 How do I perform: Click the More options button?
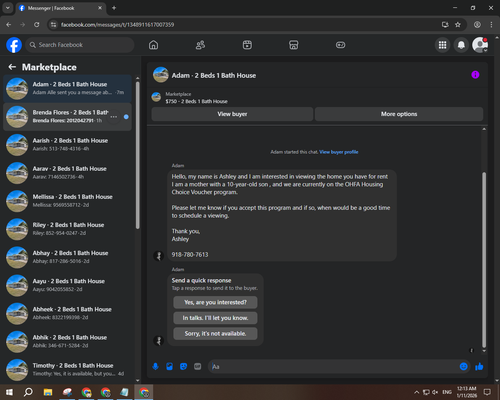point(399,114)
